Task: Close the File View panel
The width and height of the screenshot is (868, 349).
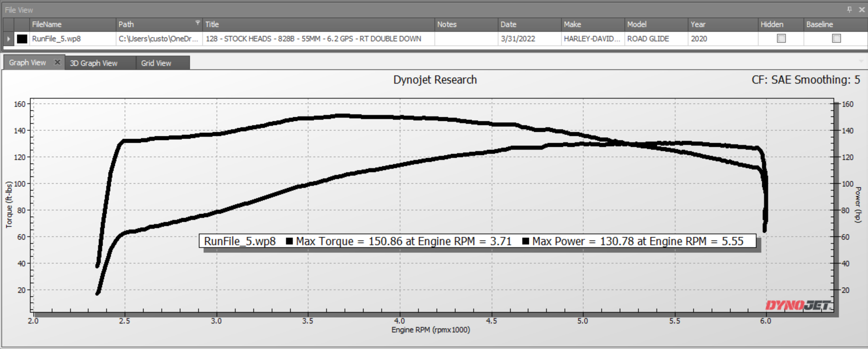Action: coord(861,10)
